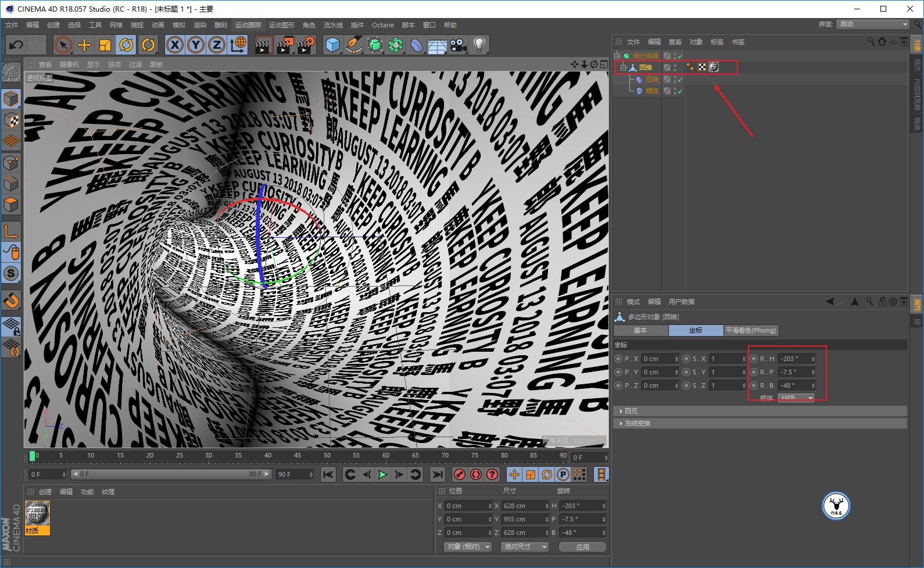Open the 界面 layout dropdown showing 启动
This screenshot has width=924, height=568.
point(873,24)
